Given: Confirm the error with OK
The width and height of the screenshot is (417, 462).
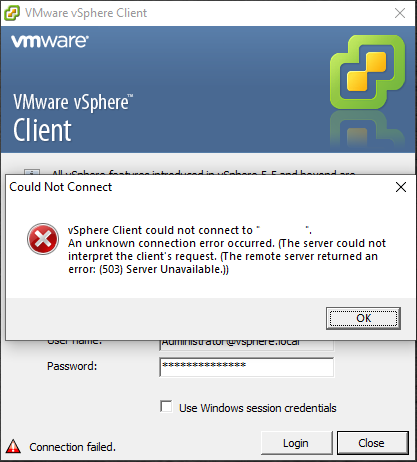Looking at the screenshot, I should click(363, 318).
